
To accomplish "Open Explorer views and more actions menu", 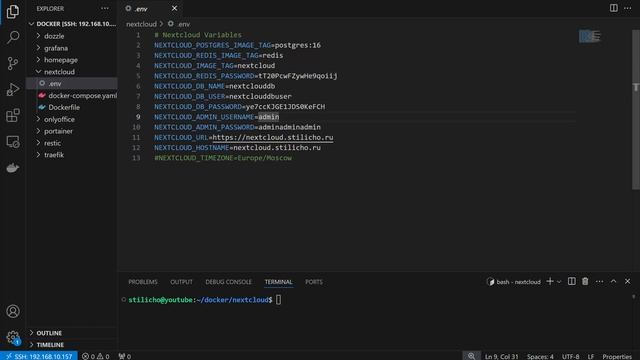I will 105,8.
